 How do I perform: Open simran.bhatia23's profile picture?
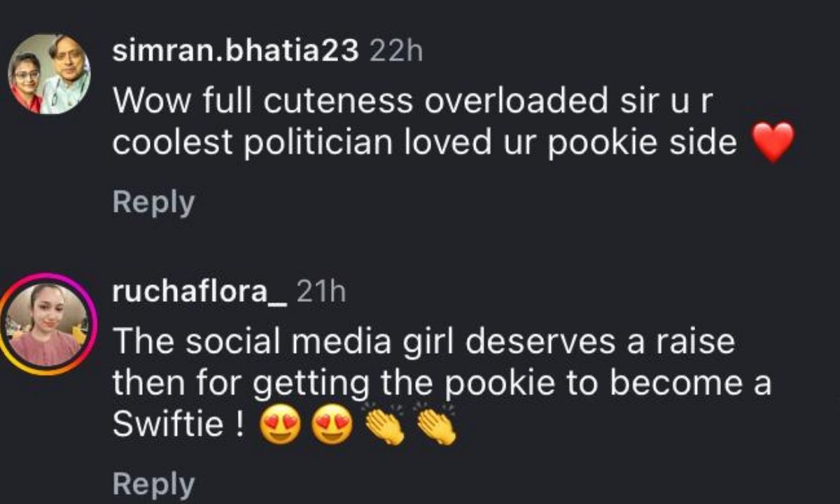coord(49,73)
